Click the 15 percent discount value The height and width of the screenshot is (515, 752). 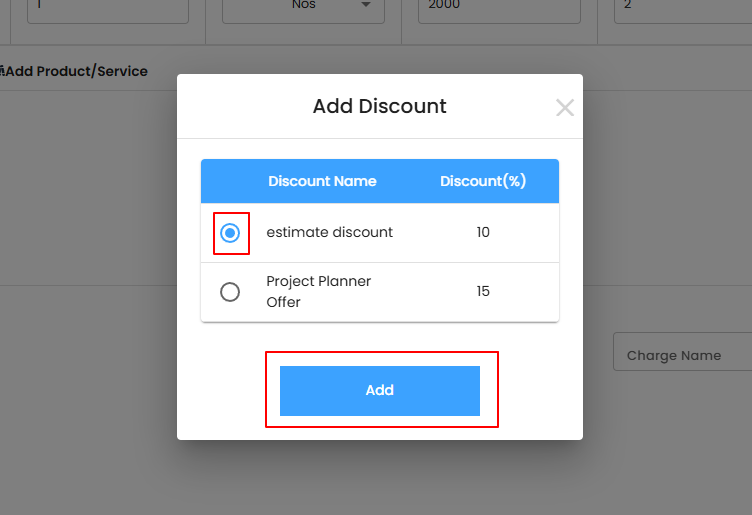click(483, 291)
